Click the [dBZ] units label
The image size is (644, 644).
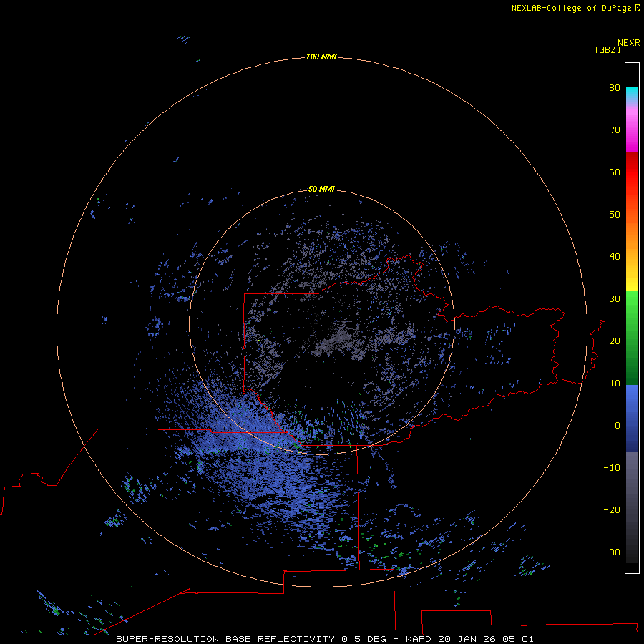point(608,50)
